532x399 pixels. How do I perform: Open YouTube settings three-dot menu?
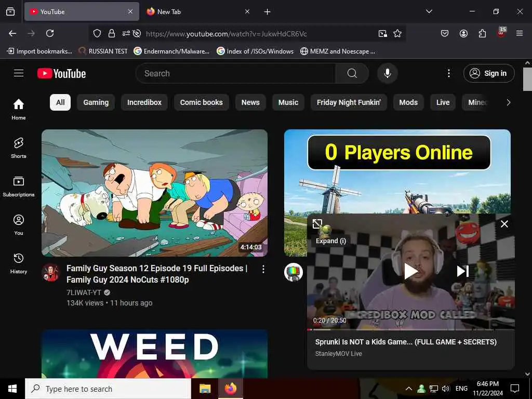(449, 73)
